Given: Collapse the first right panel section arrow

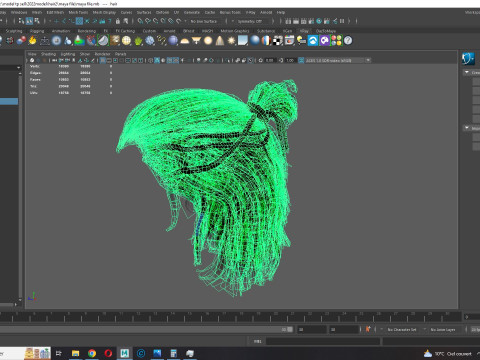Looking at the screenshot, I should (x=467, y=72).
